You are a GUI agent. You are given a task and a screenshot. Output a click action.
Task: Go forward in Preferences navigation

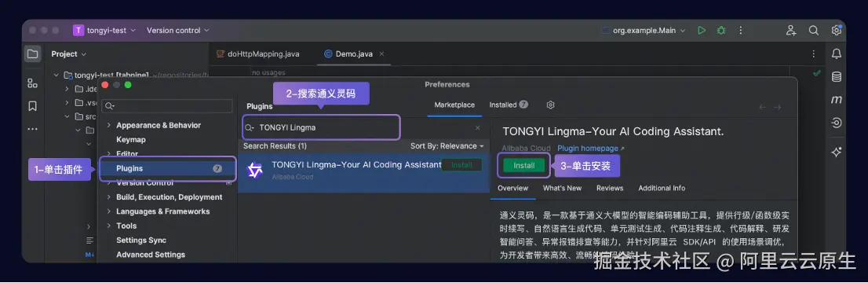pyautogui.click(x=777, y=107)
